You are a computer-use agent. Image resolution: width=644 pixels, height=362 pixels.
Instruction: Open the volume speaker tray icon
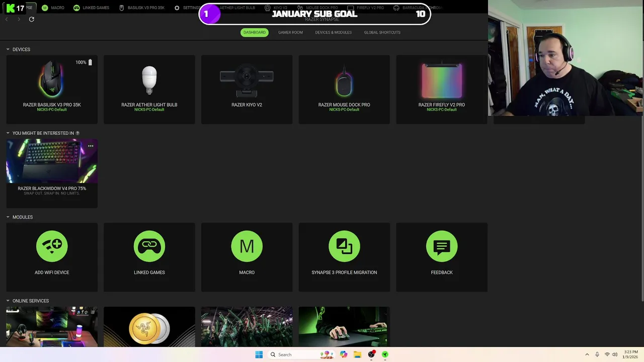pos(615,354)
